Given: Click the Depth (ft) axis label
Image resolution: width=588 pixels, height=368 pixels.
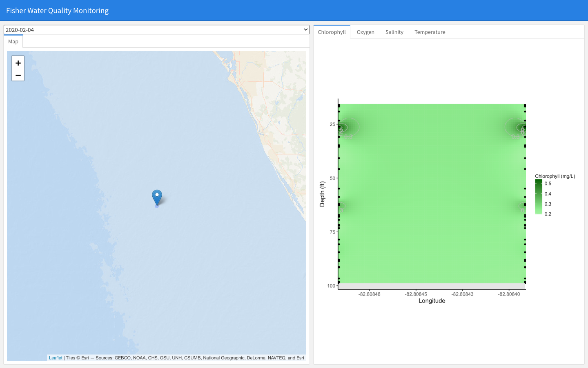Looking at the screenshot, I should pos(322,194).
